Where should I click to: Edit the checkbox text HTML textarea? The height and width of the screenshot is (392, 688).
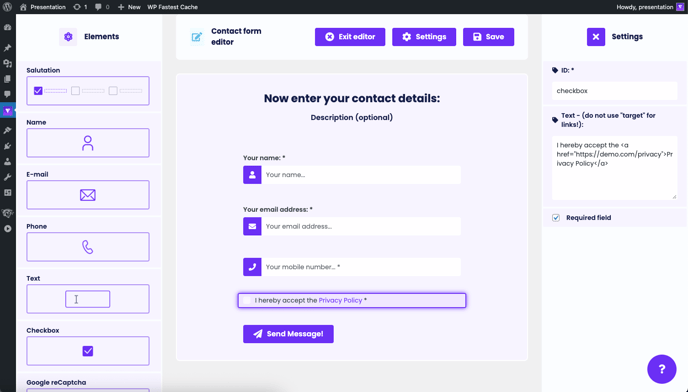(614, 168)
